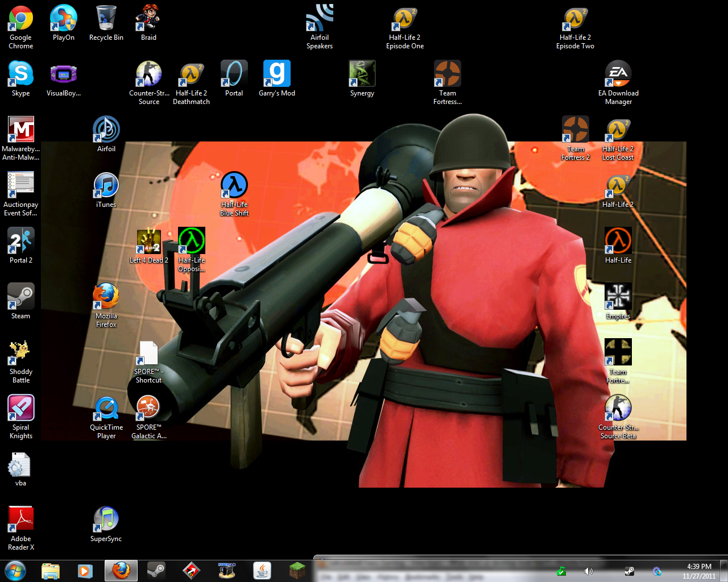Open Windows Explorer from the taskbar
728x582 pixels.
[51, 570]
